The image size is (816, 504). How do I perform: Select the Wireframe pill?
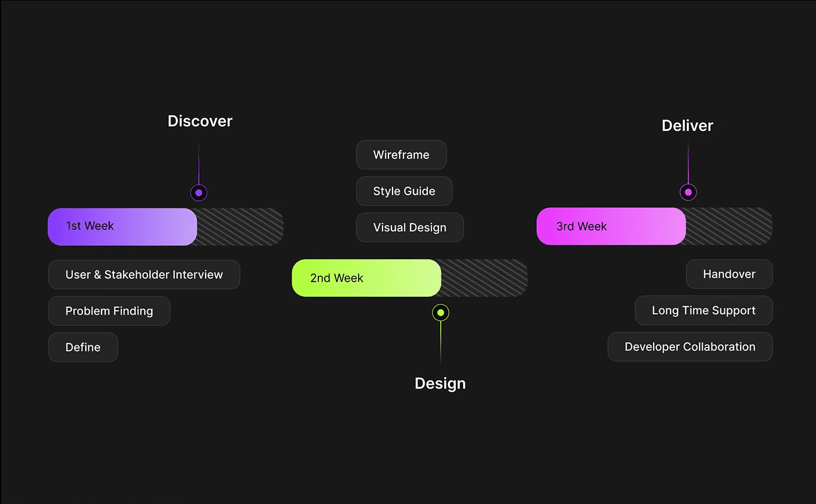401,155
